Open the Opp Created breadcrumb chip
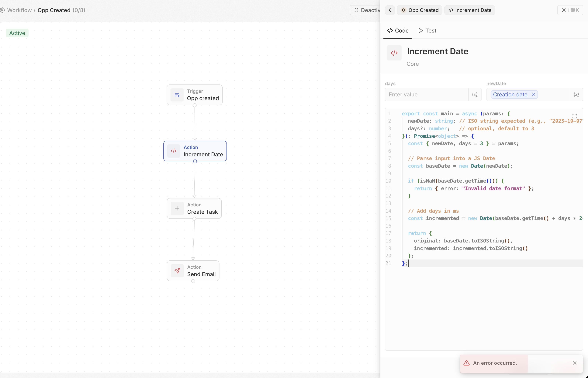This screenshot has height=378, width=588. pos(420,10)
